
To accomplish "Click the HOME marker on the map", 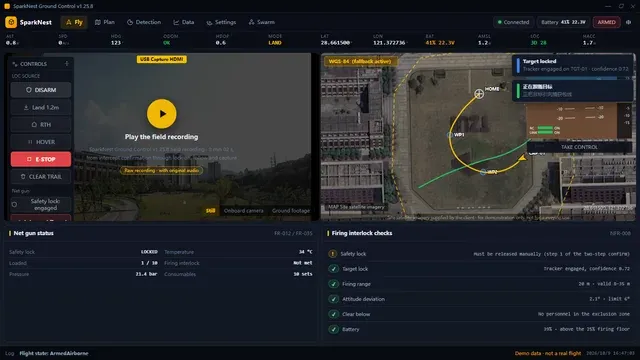I will point(479,94).
